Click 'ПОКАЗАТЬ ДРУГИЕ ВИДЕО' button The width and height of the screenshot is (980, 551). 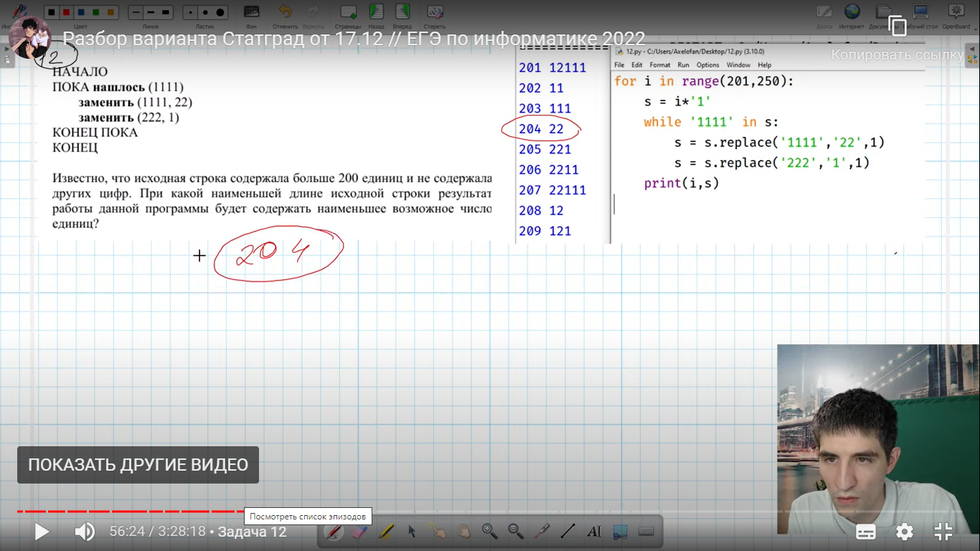tap(138, 465)
